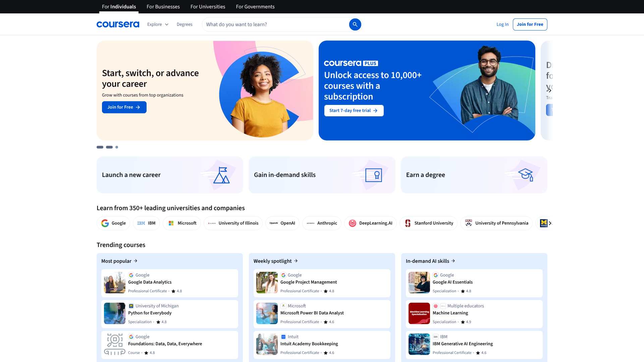Click Start 7-day free trial
Image resolution: width=644 pixels, height=362 pixels.
tap(354, 110)
